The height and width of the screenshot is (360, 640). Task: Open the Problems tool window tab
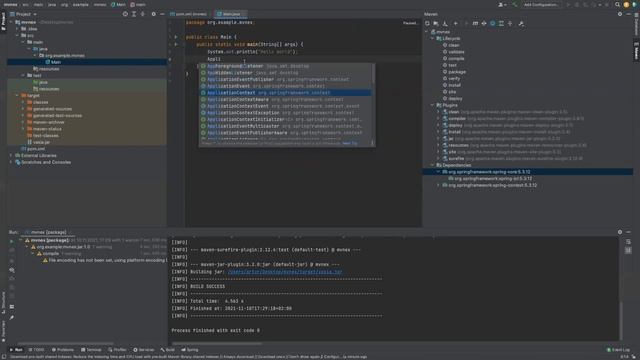pos(63,350)
